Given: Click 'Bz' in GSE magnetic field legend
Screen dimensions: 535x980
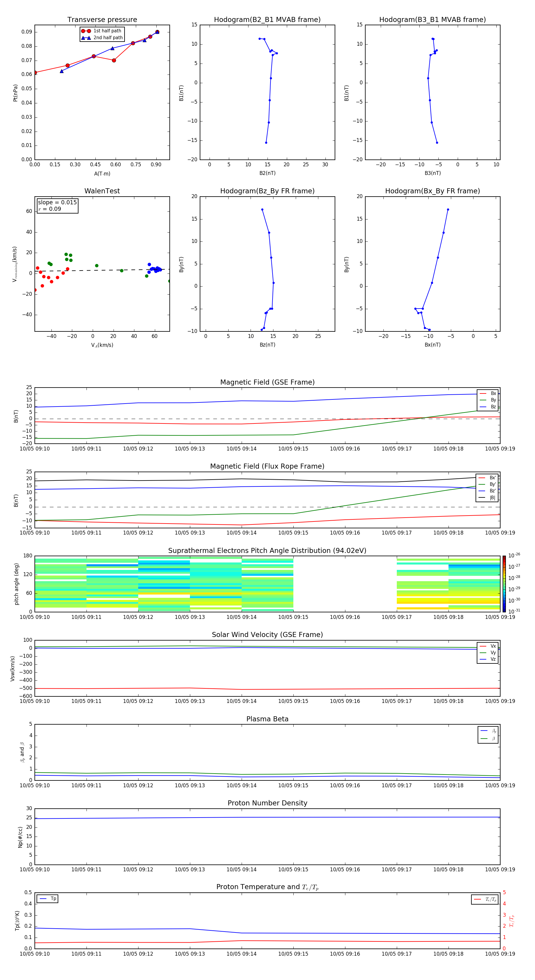Looking at the screenshot, I should [x=493, y=407].
